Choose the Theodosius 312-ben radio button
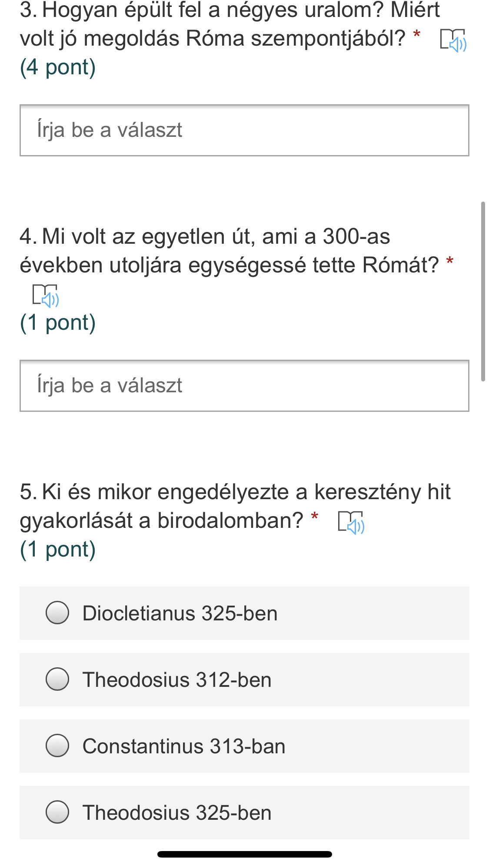 tap(57, 679)
